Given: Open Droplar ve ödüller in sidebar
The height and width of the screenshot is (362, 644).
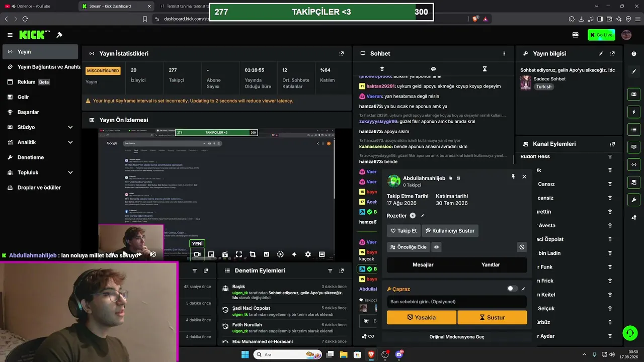Looking at the screenshot, I should coord(40,188).
